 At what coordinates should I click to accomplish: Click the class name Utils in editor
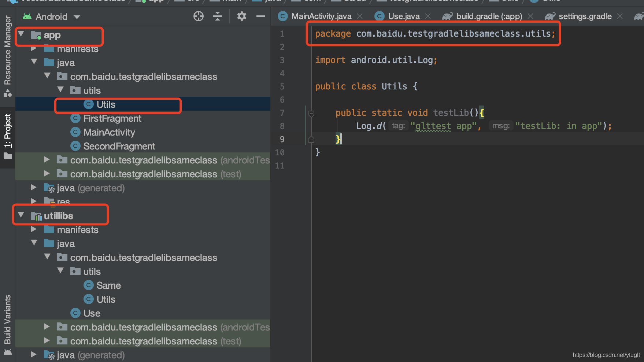click(x=394, y=86)
